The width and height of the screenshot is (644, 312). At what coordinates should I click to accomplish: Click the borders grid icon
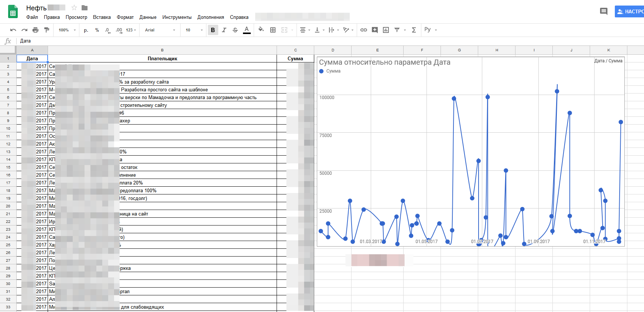273,30
